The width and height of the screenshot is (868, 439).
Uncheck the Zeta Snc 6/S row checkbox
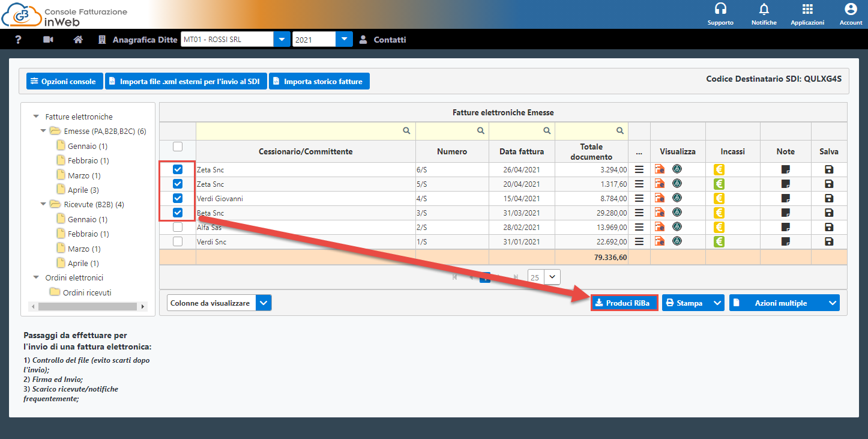point(178,170)
